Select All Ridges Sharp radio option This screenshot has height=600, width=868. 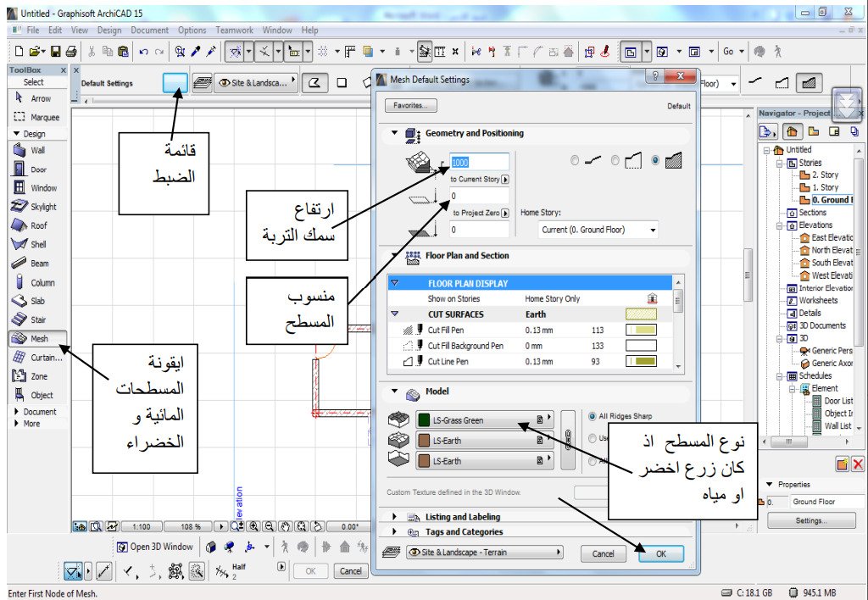tap(592, 416)
